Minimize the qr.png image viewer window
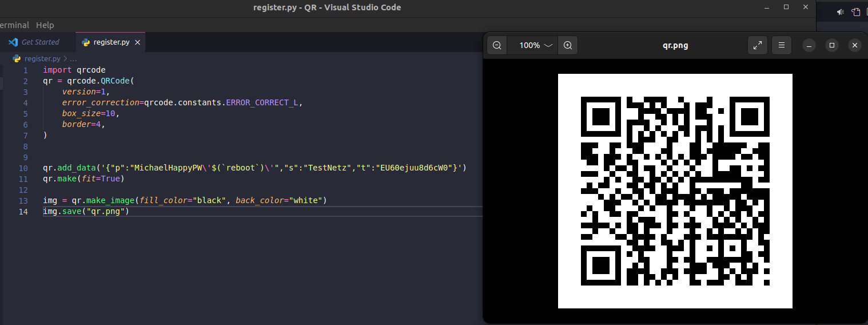Viewport: 868px width, 325px height. 809,45
